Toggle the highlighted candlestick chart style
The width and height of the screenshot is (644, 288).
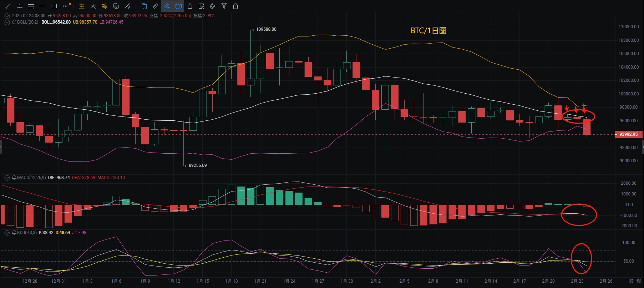178,6
